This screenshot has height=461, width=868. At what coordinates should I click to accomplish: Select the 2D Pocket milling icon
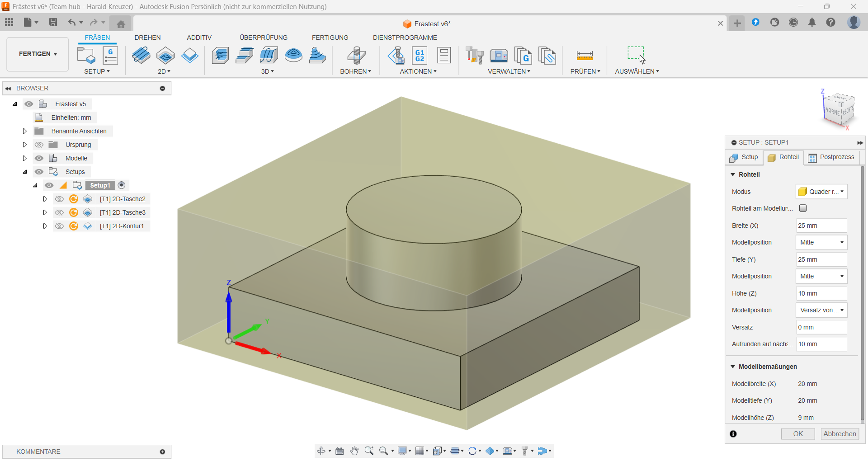tap(165, 56)
